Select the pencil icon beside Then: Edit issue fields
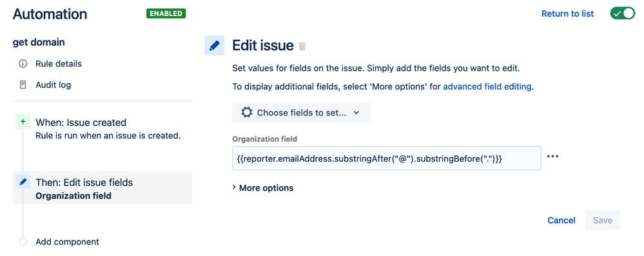Screen dimensions: 644x256 coord(23,181)
